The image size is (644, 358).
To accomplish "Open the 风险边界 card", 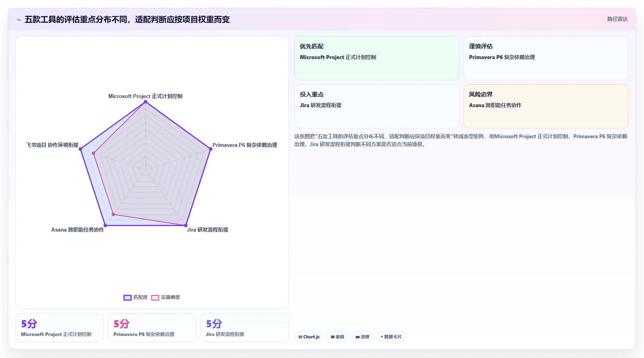I will point(546,106).
